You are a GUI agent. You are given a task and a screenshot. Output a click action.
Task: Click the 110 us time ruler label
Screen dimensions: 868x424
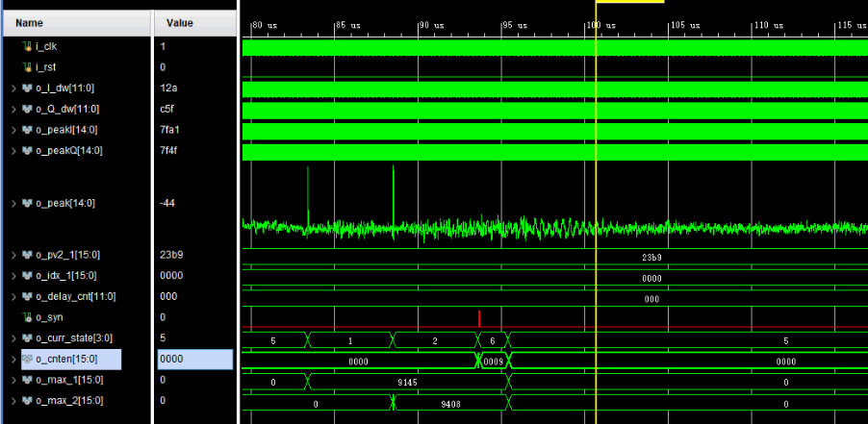pos(770,25)
